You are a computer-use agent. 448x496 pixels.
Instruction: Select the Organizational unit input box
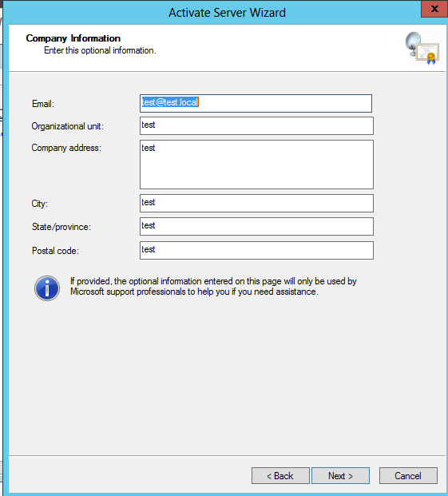[256, 125]
